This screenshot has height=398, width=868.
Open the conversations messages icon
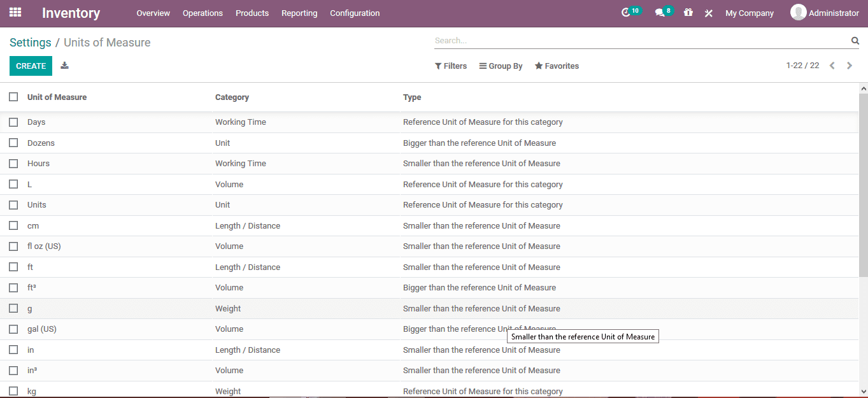pos(660,12)
